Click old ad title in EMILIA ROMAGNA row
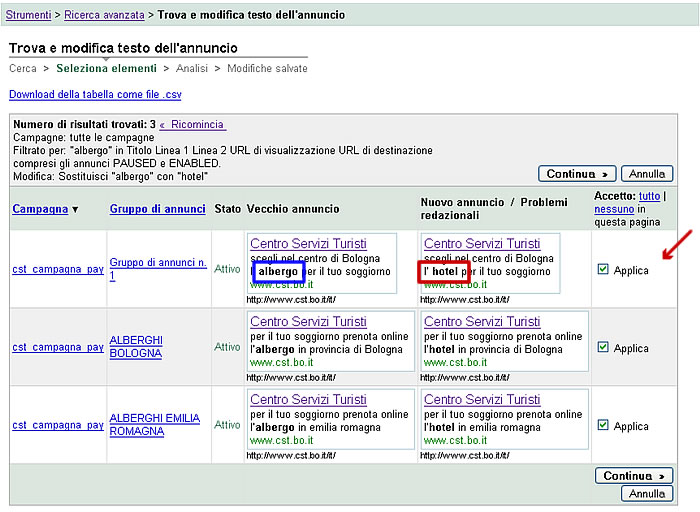Screen dimensions: 700x512 (x=308, y=400)
